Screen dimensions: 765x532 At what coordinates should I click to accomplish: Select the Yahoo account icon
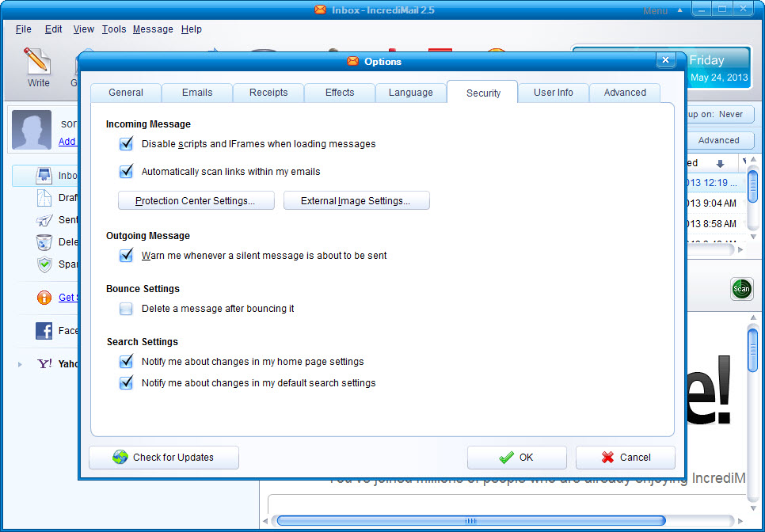[45, 363]
